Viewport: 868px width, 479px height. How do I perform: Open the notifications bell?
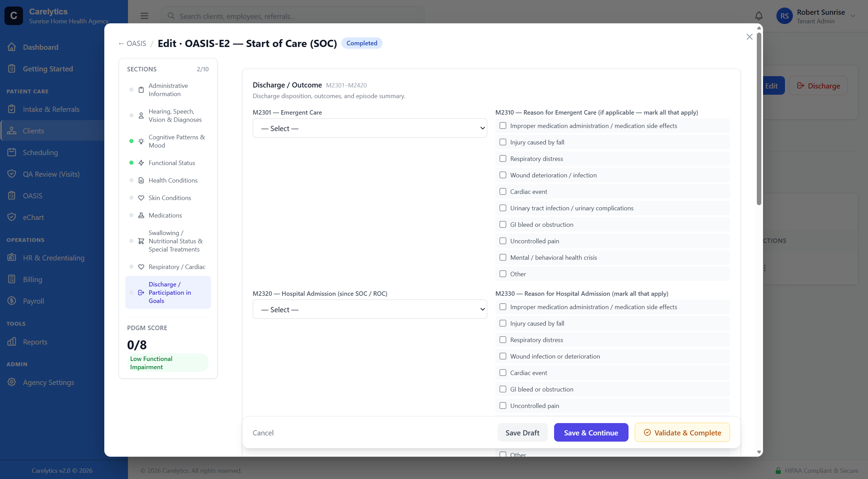point(759,16)
